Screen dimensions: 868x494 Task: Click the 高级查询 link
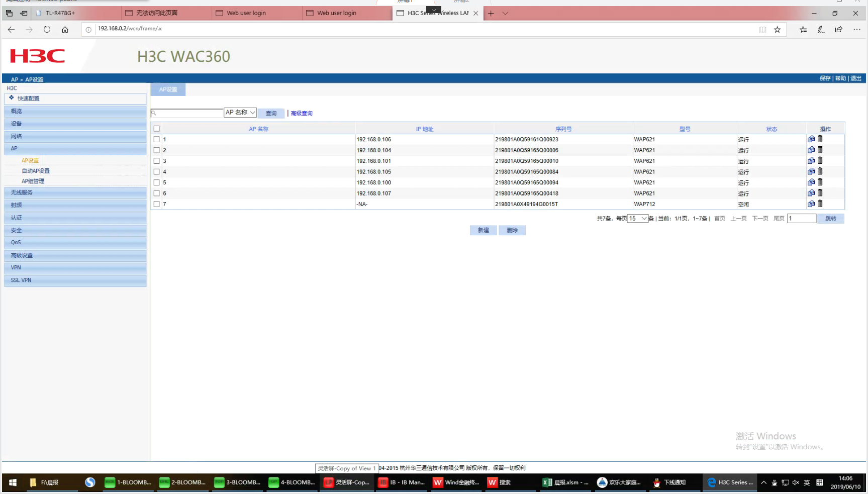point(302,114)
